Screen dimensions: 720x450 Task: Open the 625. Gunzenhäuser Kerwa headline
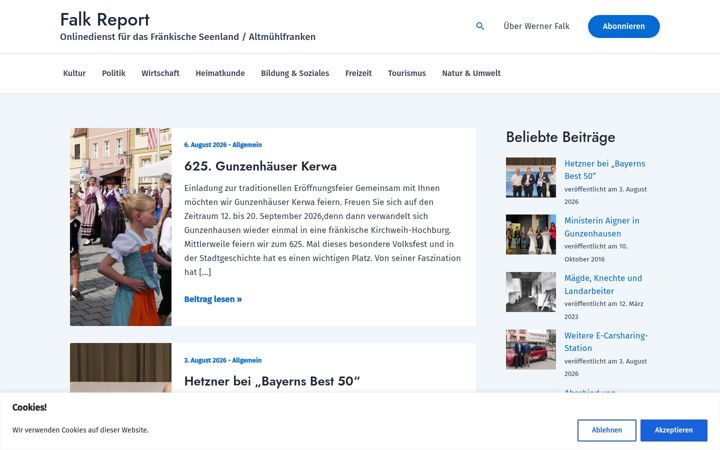(260, 166)
